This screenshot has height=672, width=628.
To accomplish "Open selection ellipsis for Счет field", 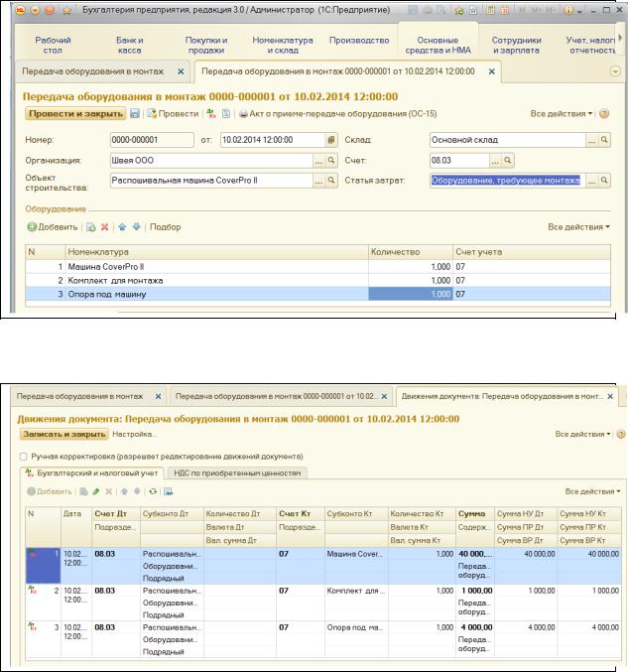I will click(x=495, y=160).
